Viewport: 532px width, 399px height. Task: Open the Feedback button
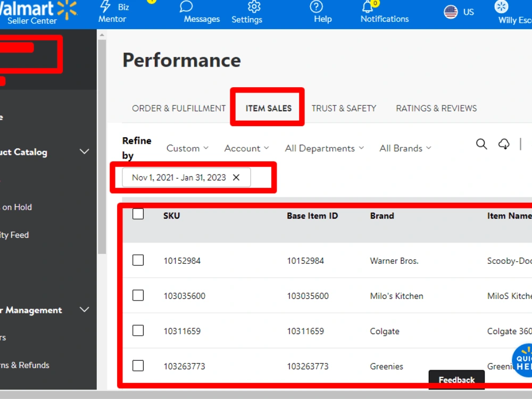click(456, 380)
